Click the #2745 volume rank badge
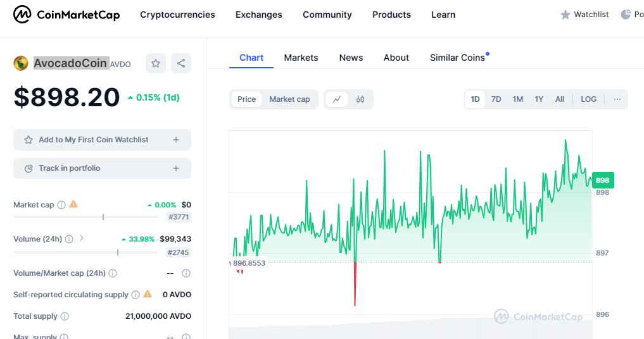 click(x=179, y=252)
